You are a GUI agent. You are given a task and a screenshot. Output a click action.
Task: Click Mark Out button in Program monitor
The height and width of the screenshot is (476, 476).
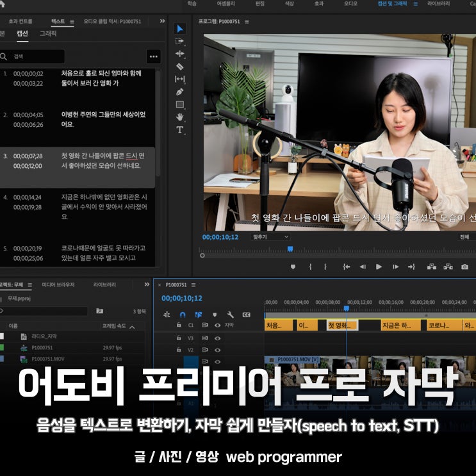click(325, 267)
